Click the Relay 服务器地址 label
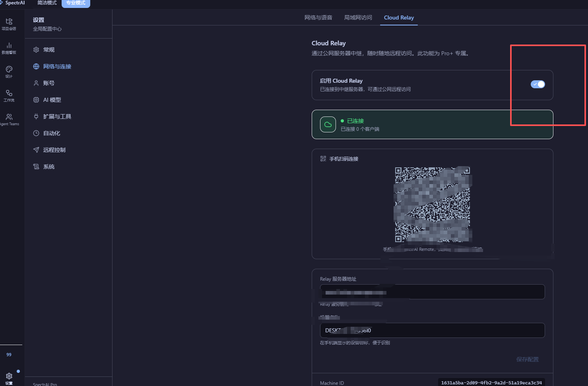The width and height of the screenshot is (588, 386). point(338,279)
